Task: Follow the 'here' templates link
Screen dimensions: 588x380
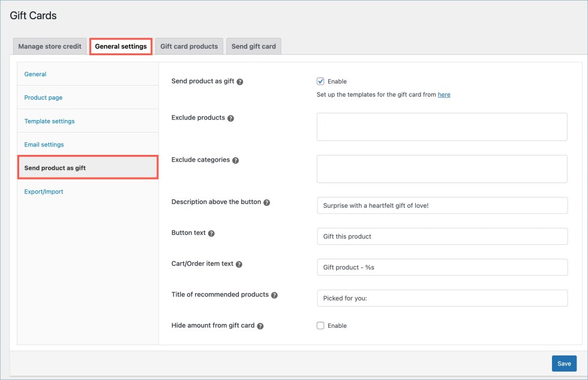Action: tap(444, 95)
